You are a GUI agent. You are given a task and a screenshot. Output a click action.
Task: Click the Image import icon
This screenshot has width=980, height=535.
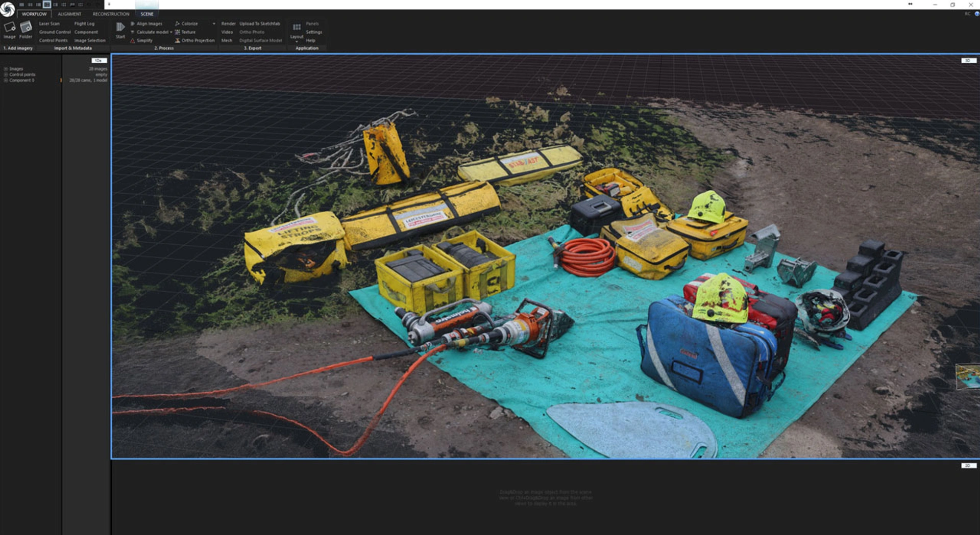click(x=9, y=28)
